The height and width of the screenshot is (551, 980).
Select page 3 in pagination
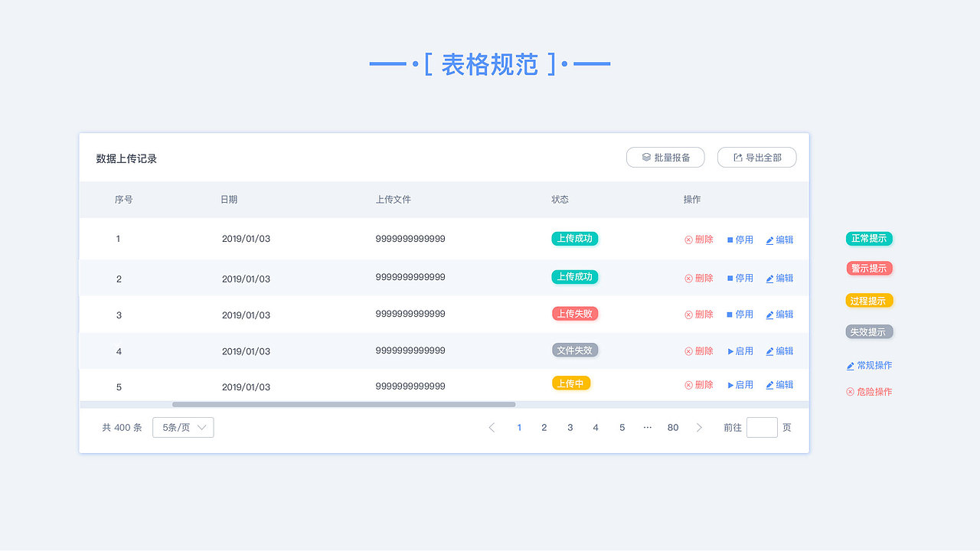(x=570, y=427)
